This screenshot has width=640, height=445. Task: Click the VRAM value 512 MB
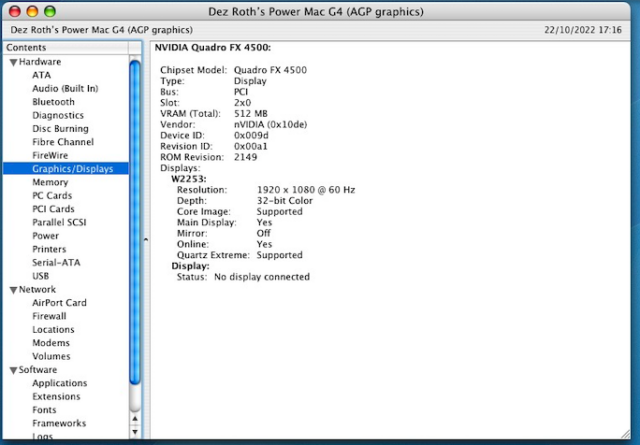[x=251, y=114]
